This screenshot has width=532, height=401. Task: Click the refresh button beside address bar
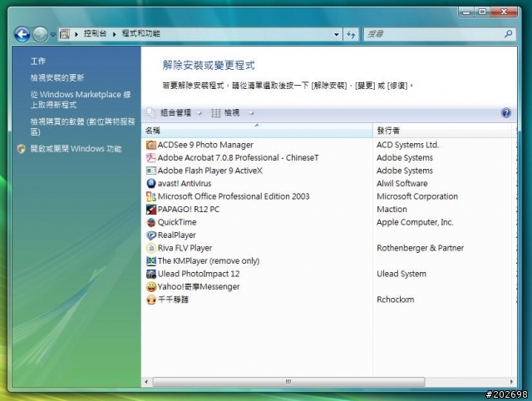[351, 34]
